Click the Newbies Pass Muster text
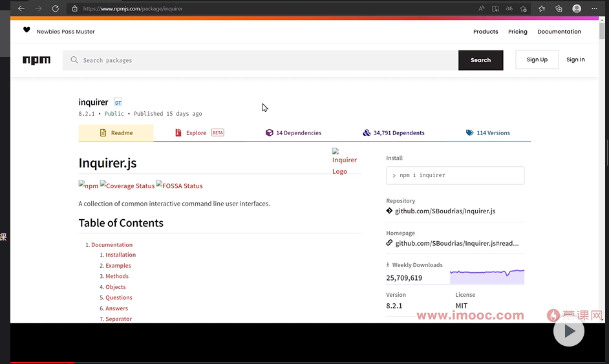Screen dimensions: 609x364 [x=66, y=32]
